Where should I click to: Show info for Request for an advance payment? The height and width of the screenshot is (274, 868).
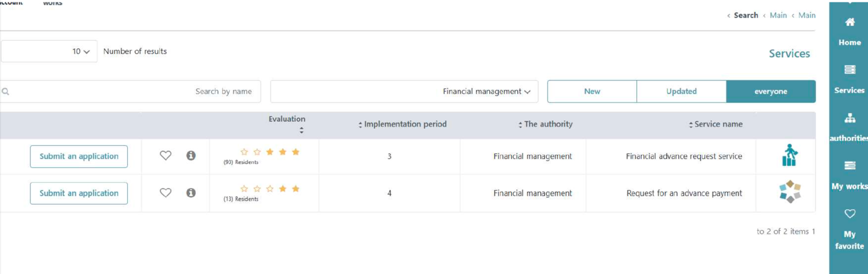click(191, 193)
